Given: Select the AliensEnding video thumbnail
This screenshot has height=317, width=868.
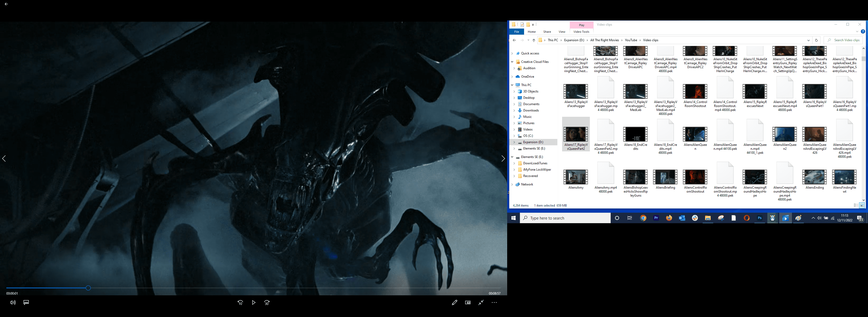Looking at the screenshot, I should [x=814, y=177].
